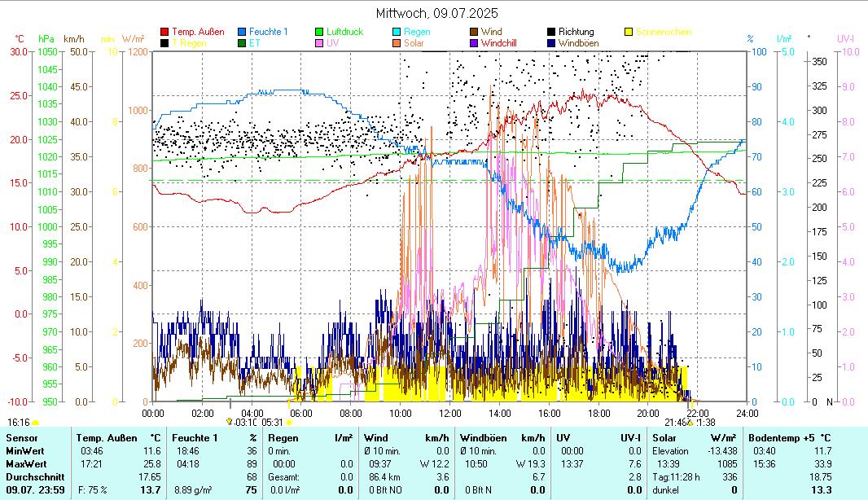Click the km/h axis unit label at top left
The height and width of the screenshot is (500, 868).
(74, 39)
